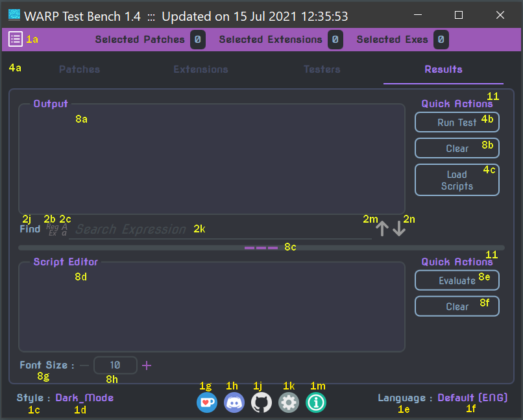Click the Selected Exes count badge

441,40
